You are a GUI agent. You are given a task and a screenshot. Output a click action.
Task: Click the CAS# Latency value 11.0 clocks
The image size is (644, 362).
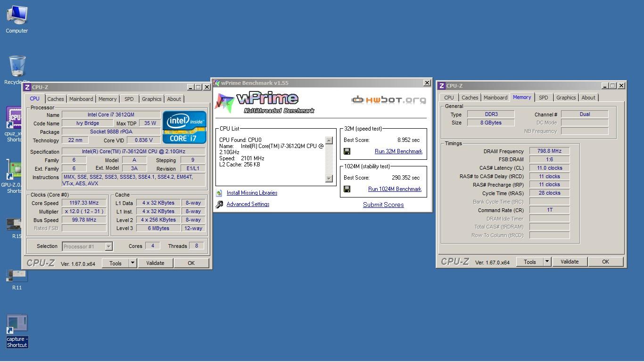[x=549, y=168]
